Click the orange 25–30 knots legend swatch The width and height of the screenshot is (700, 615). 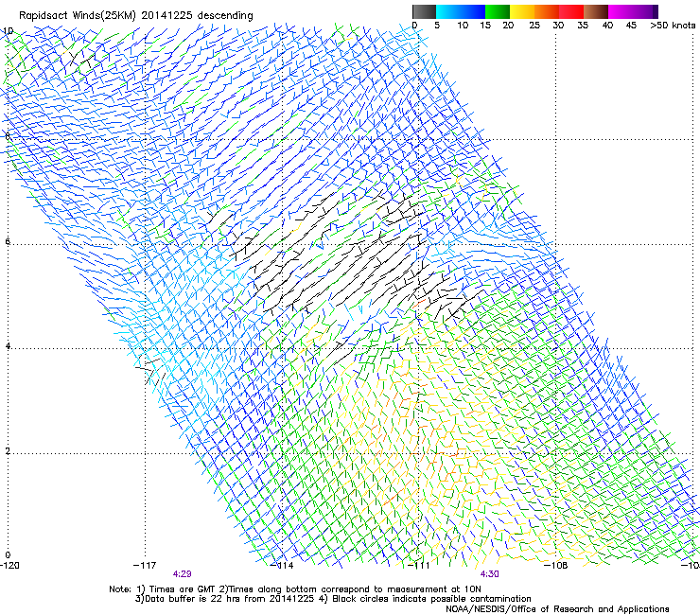click(x=547, y=11)
